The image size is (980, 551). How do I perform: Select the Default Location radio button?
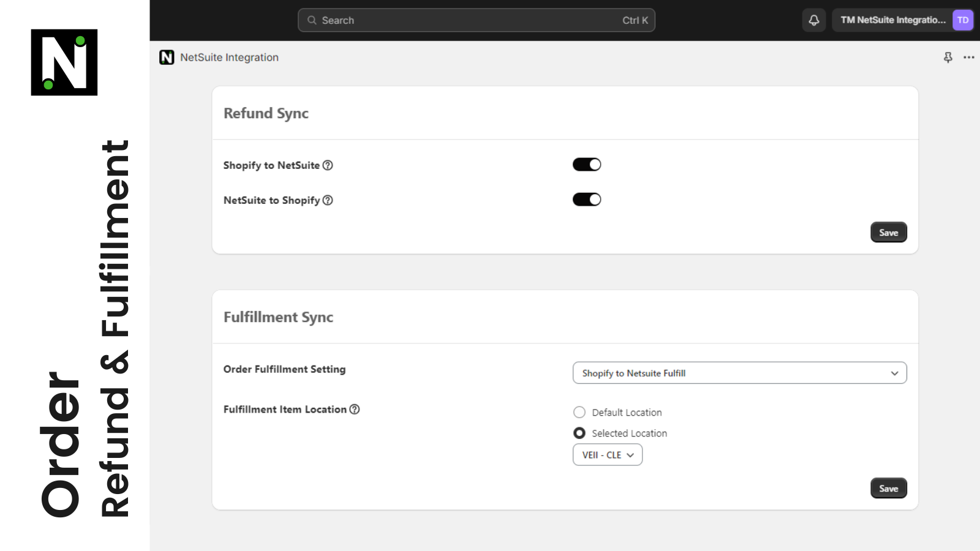click(579, 412)
